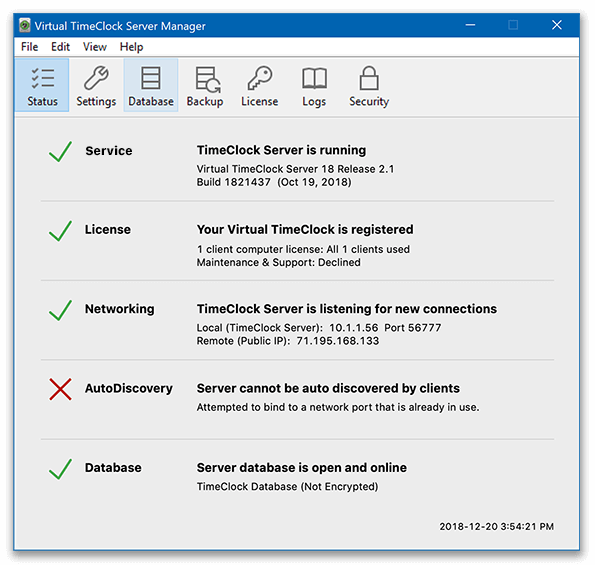595x565 pixels.
Task: Click 'Server database is open and online' heading
Action: coord(302,468)
